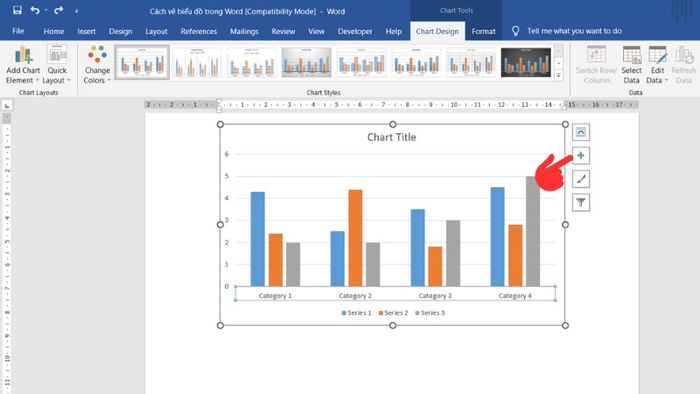The image size is (700, 394).
Task: Select the blue Series 1 bar in Category 1
Action: (x=258, y=239)
